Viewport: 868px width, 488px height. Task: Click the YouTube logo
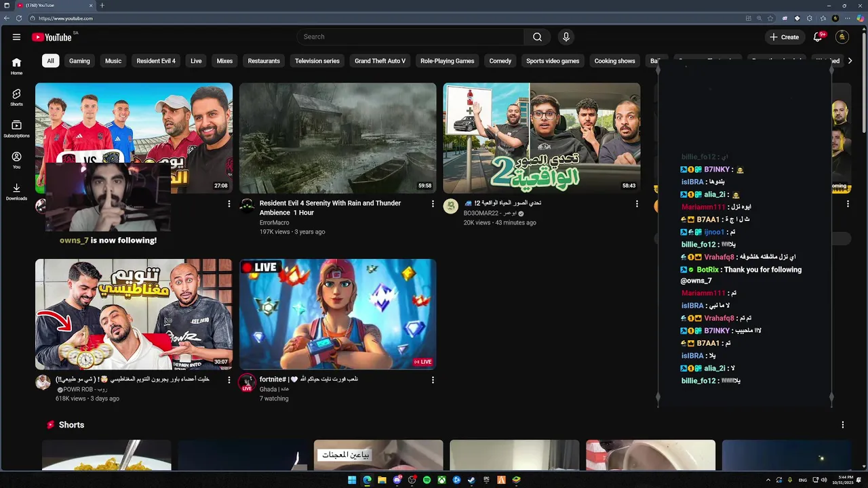(52, 37)
